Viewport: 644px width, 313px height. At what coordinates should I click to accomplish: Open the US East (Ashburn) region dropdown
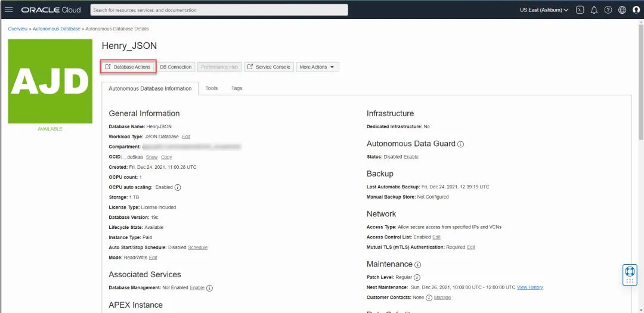coord(544,10)
